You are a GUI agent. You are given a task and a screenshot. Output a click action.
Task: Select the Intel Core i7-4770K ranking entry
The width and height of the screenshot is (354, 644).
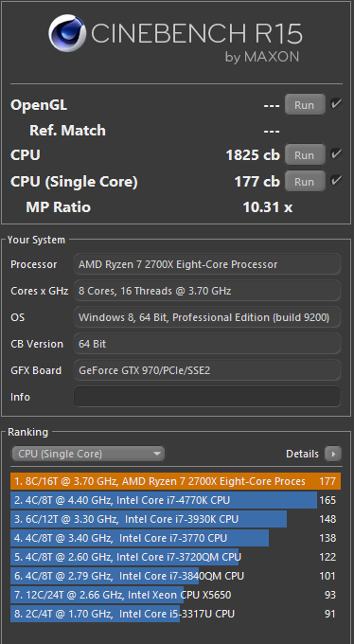[x=176, y=500]
